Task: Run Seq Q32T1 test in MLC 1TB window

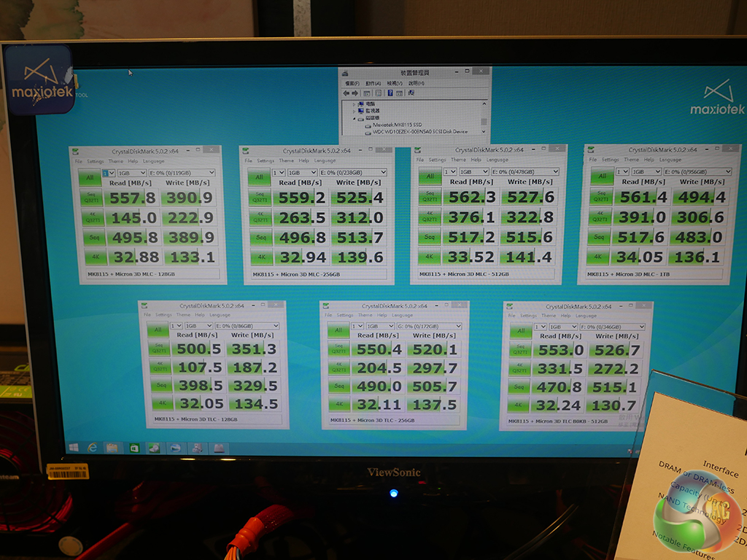Action: point(601,197)
